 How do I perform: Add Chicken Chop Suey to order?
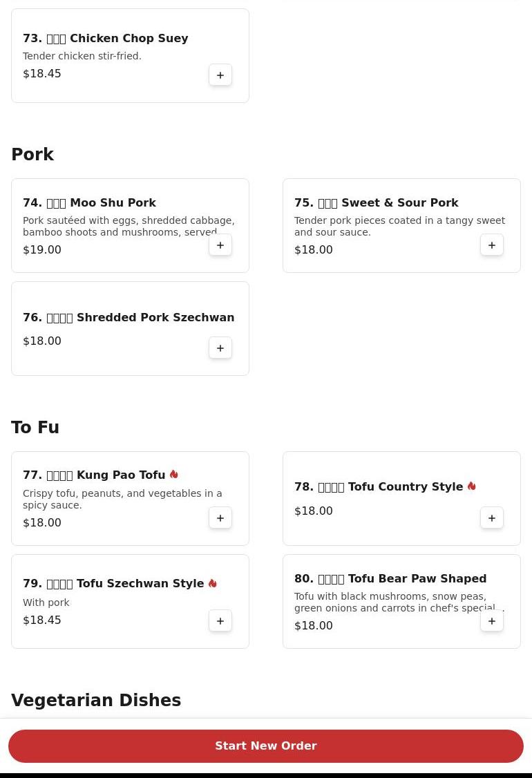click(220, 75)
